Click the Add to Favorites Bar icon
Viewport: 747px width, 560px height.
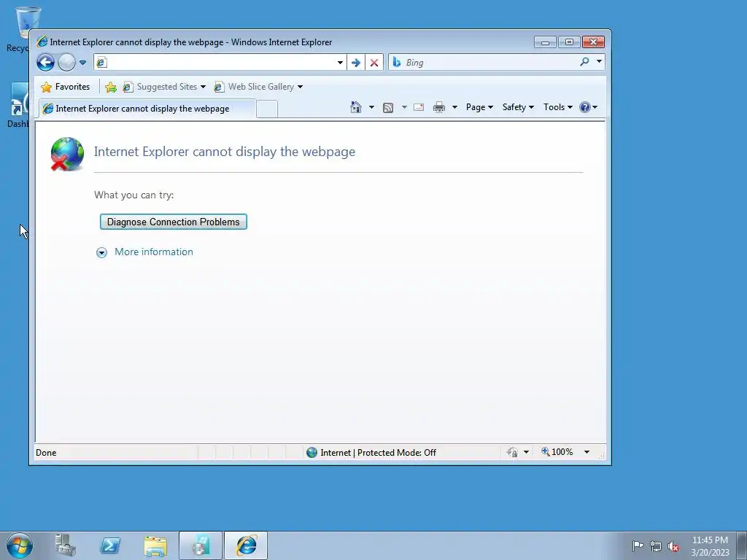(x=111, y=87)
